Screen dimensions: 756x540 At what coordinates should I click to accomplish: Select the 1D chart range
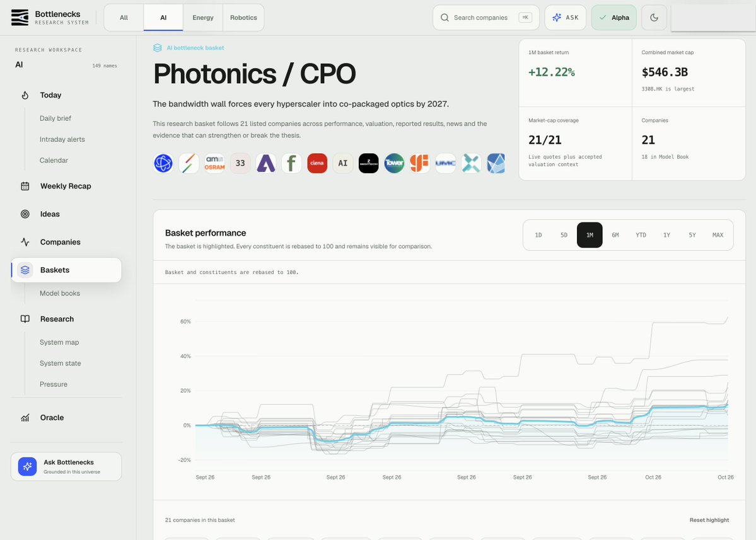[x=538, y=235]
